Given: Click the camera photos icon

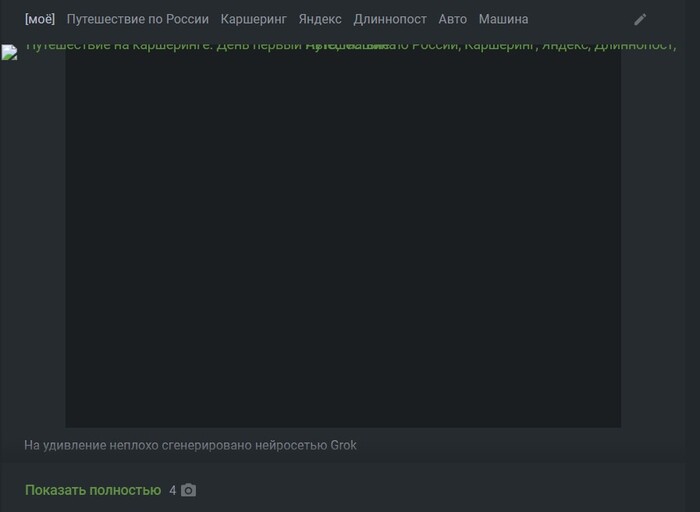Looking at the screenshot, I should click(x=188, y=490).
